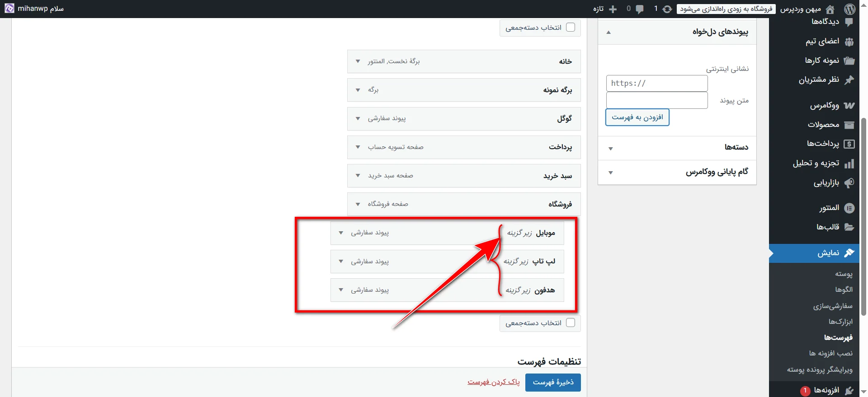Click the پرداخت‌ها dollar icon
The image size is (868, 397).
(x=849, y=144)
